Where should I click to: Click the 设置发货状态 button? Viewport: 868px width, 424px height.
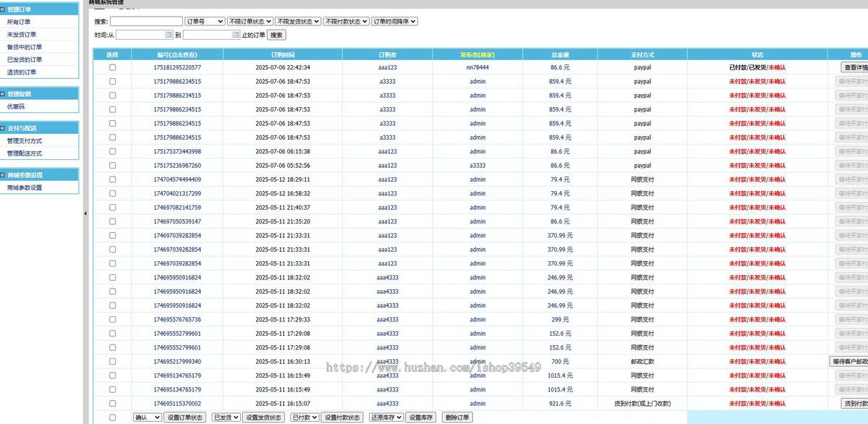[264, 417]
